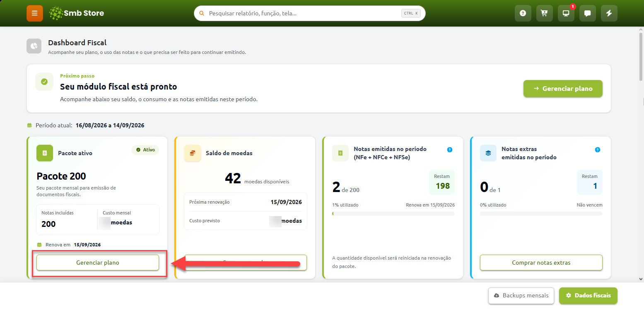Click the 42 moedas disponíveis balance
The image size is (644, 309).
click(x=257, y=178)
